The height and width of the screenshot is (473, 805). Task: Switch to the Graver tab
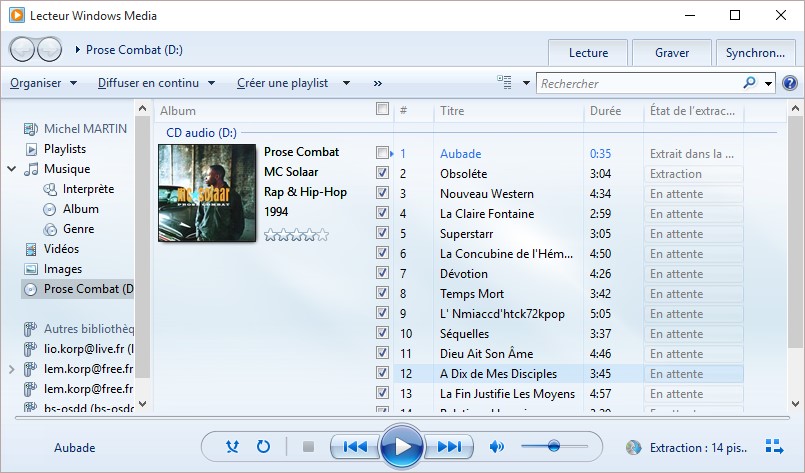click(x=672, y=53)
